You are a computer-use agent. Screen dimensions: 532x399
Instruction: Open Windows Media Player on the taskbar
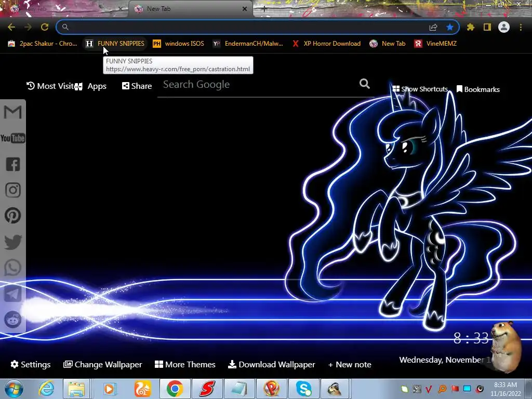tap(109, 389)
